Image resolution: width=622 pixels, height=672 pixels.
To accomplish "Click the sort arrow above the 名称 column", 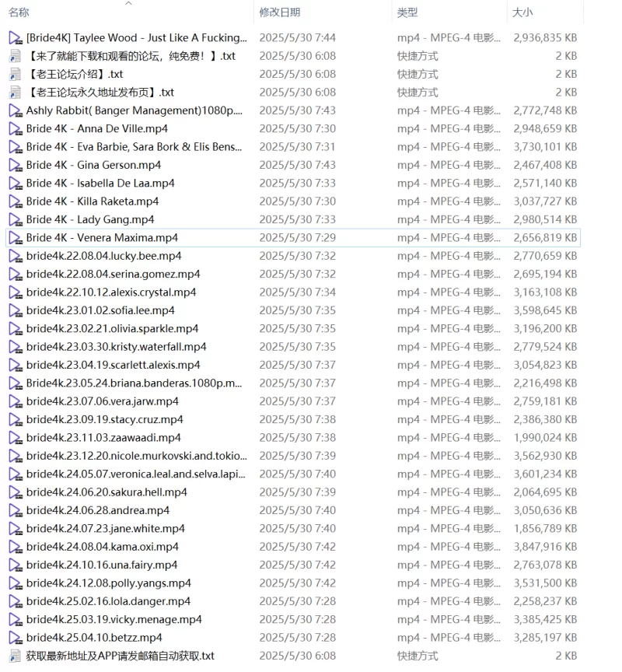I will 129,3.
